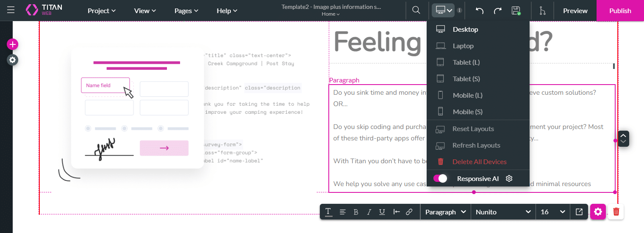Open the hamburger menu icon
Image resolution: width=644 pixels, height=233 pixels.
[11, 10]
